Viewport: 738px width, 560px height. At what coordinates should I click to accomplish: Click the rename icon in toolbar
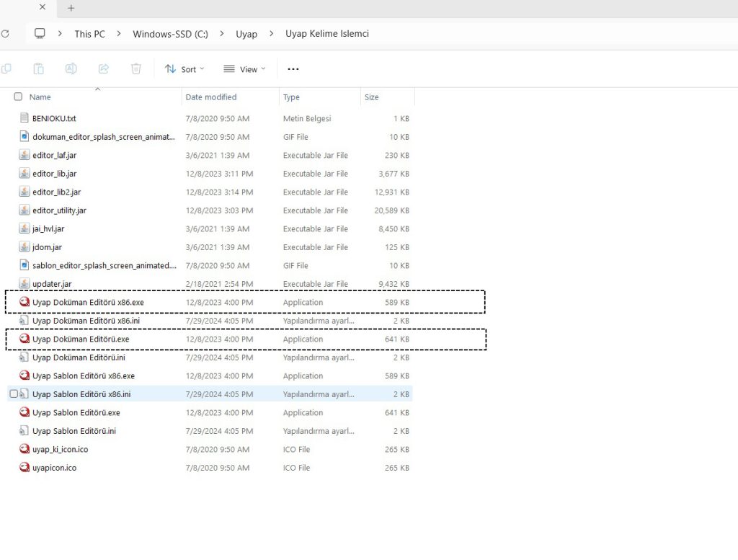coord(71,68)
